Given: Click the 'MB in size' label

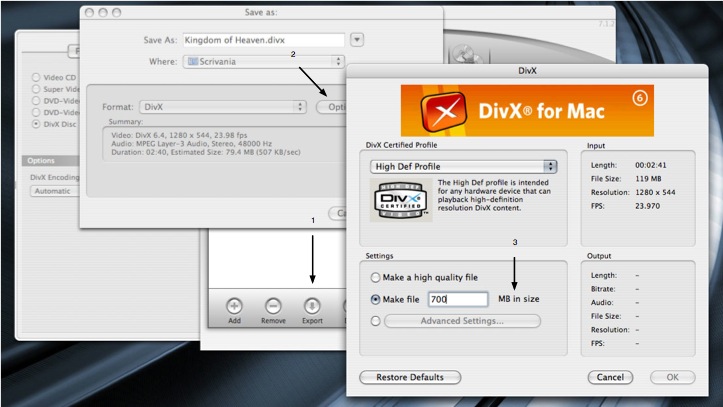Looking at the screenshot, I should click(519, 299).
